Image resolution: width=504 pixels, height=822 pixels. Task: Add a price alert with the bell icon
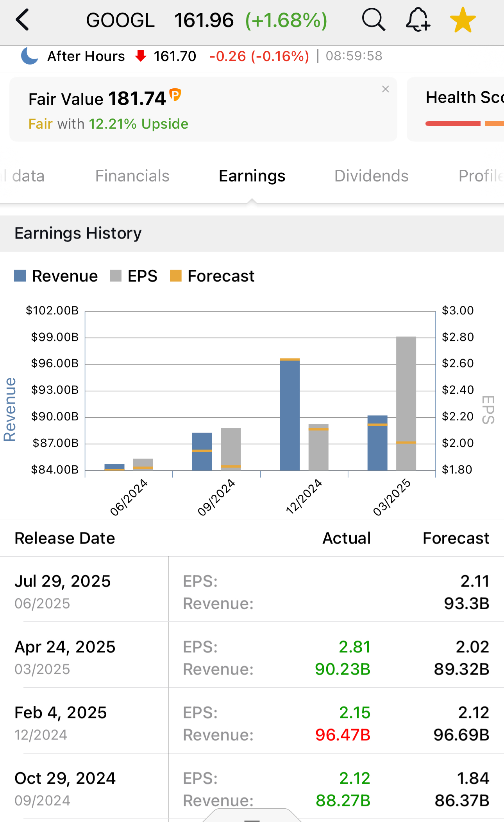418,20
